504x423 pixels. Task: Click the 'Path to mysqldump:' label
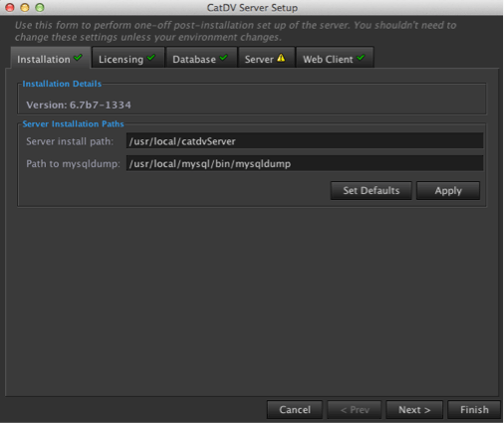point(73,163)
